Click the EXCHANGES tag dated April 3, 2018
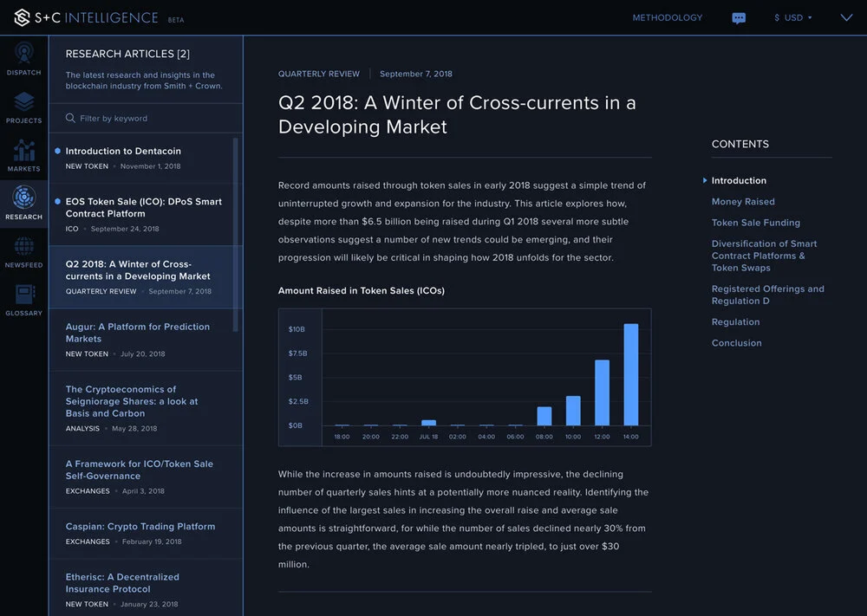Screen dimensions: 867x616 pos(88,491)
